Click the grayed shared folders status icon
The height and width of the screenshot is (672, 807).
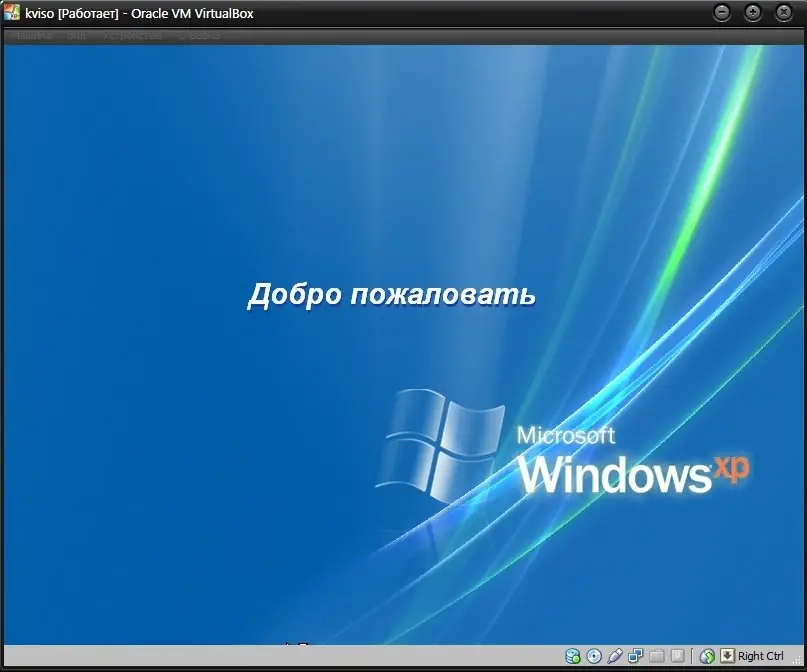point(656,656)
